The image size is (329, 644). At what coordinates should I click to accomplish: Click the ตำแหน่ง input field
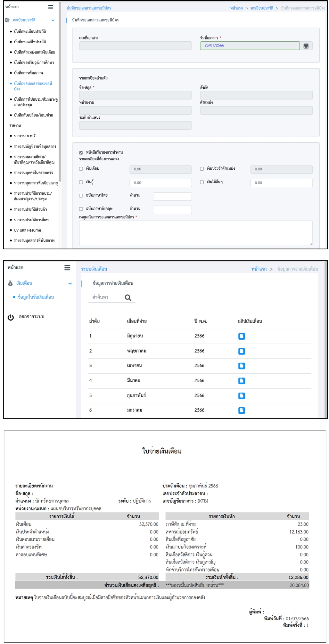pyautogui.click(x=256, y=110)
